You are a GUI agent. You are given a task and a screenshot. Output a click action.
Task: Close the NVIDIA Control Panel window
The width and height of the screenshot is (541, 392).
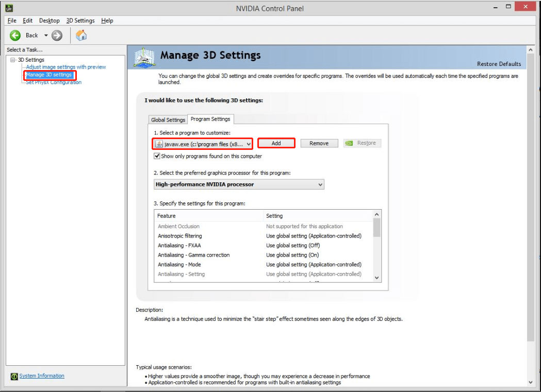tap(526, 7)
